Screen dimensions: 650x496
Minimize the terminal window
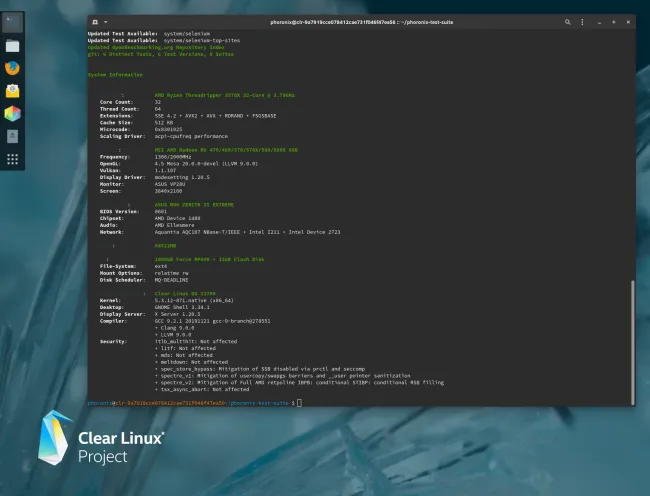coord(599,22)
